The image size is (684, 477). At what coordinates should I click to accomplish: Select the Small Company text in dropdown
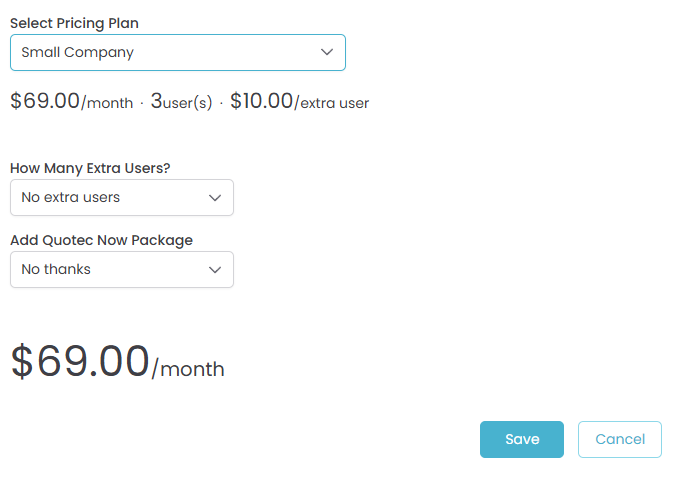click(77, 53)
